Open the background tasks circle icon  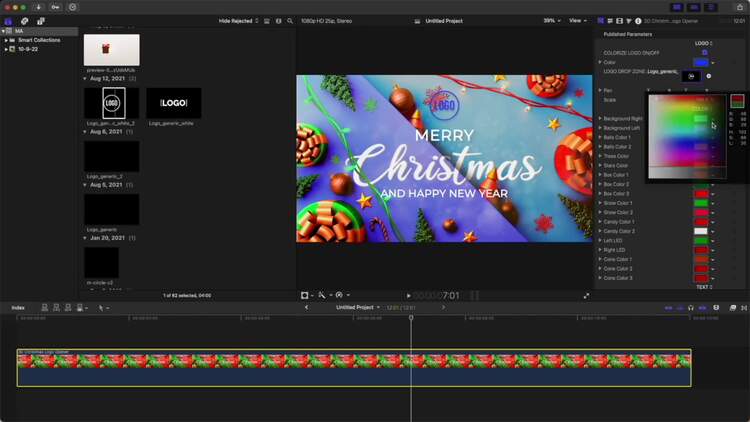[73, 7]
